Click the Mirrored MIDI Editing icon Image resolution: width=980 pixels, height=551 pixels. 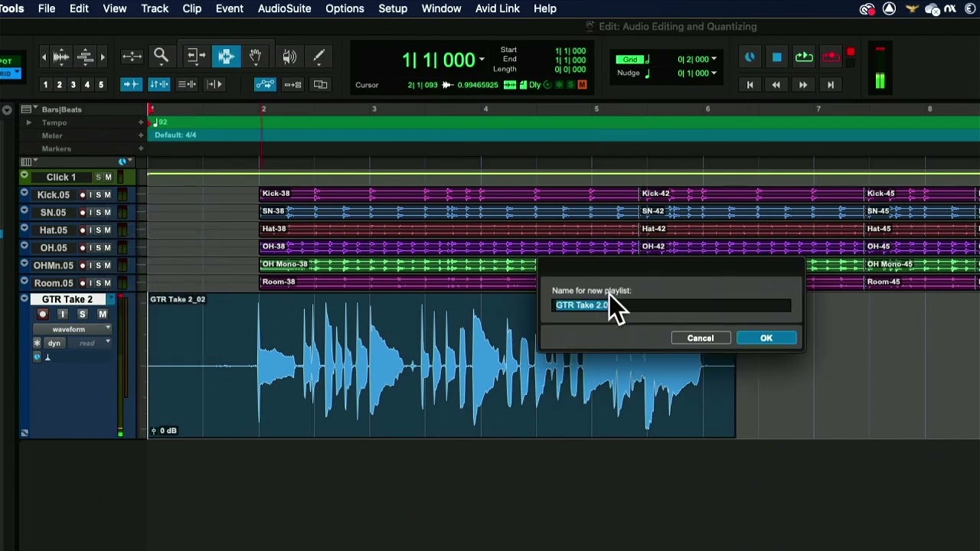coord(292,84)
